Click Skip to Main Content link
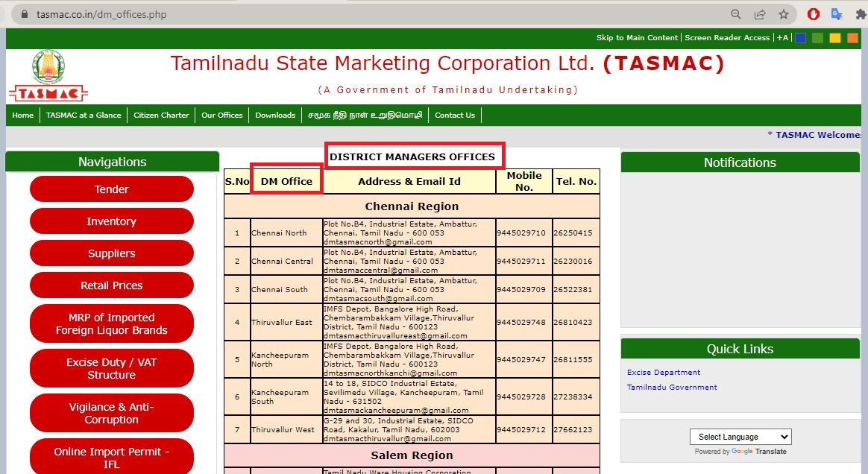This screenshot has width=868, height=474. pyautogui.click(x=637, y=37)
